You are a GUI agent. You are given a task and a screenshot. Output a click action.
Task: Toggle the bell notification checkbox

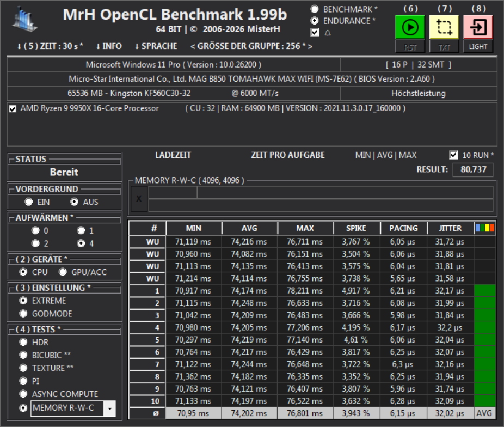tap(315, 33)
